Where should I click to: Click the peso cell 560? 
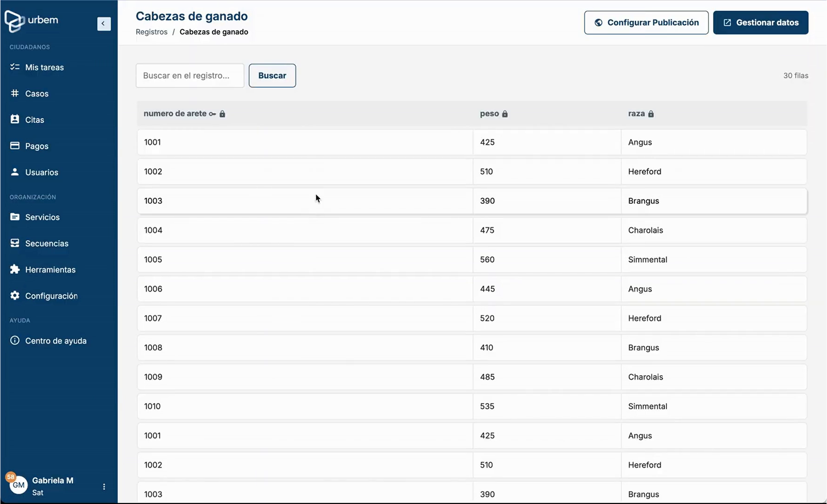tap(547, 259)
